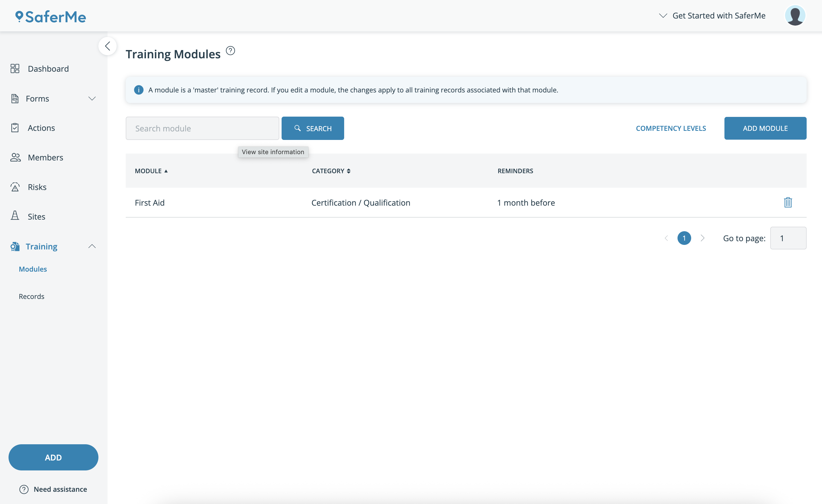822x504 pixels.
Task: Select Modules in the Training menu
Action: coord(33,269)
